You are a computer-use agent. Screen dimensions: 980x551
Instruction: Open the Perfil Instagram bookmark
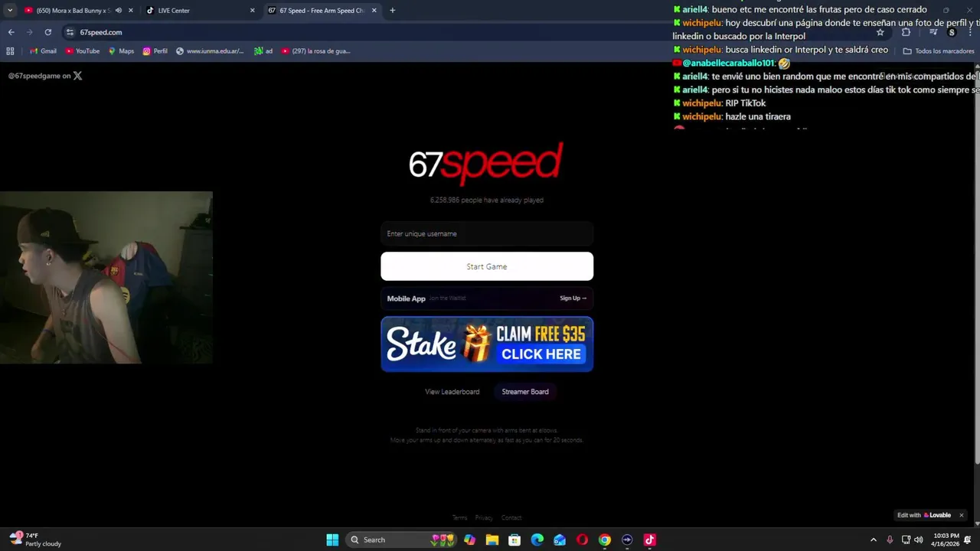click(155, 51)
